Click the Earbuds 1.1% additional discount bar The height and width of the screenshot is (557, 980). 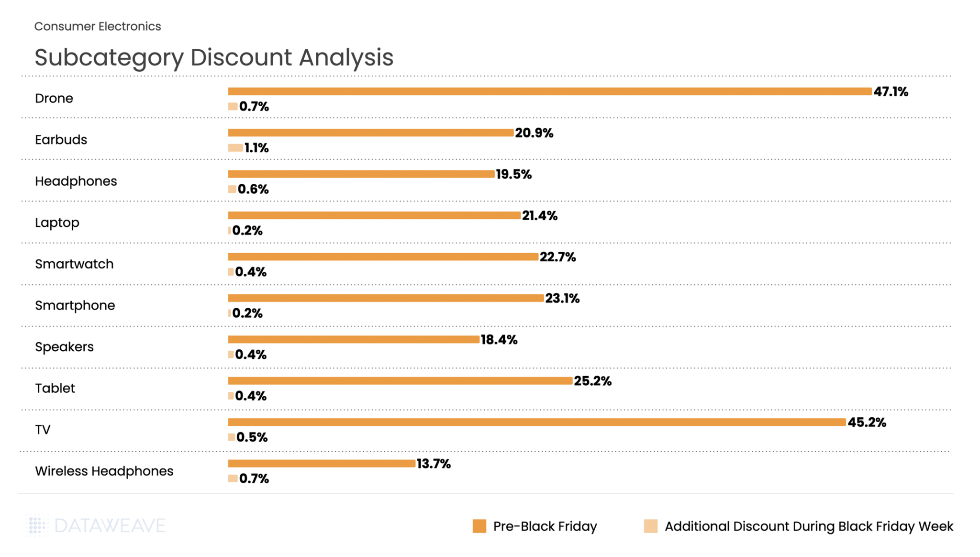click(x=235, y=148)
